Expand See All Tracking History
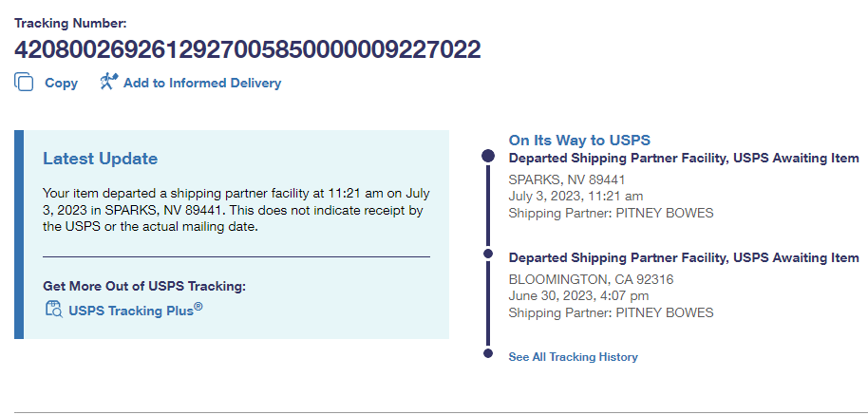Viewport: 868px width, 415px height. 573,357
